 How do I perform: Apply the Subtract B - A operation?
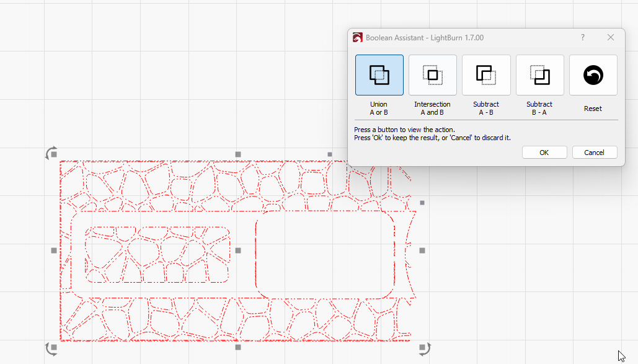[539, 75]
